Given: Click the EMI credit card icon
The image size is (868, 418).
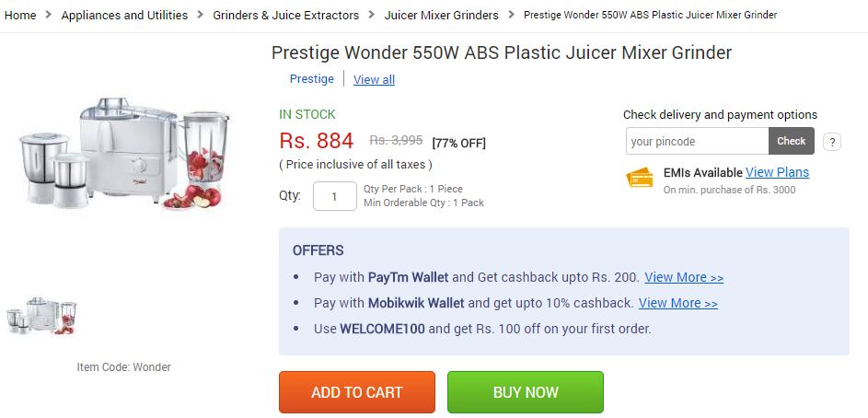Looking at the screenshot, I should pyautogui.click(x=640, y=178).
